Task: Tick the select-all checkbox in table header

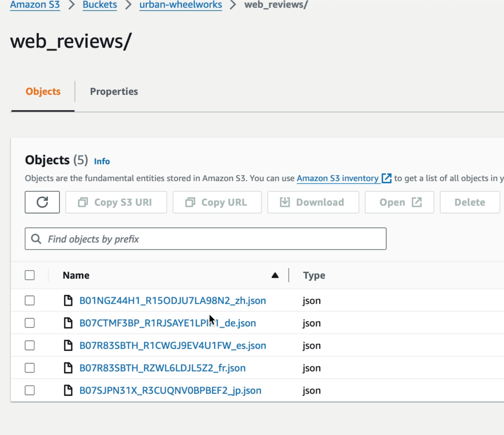Action: [x=30, y=275]
